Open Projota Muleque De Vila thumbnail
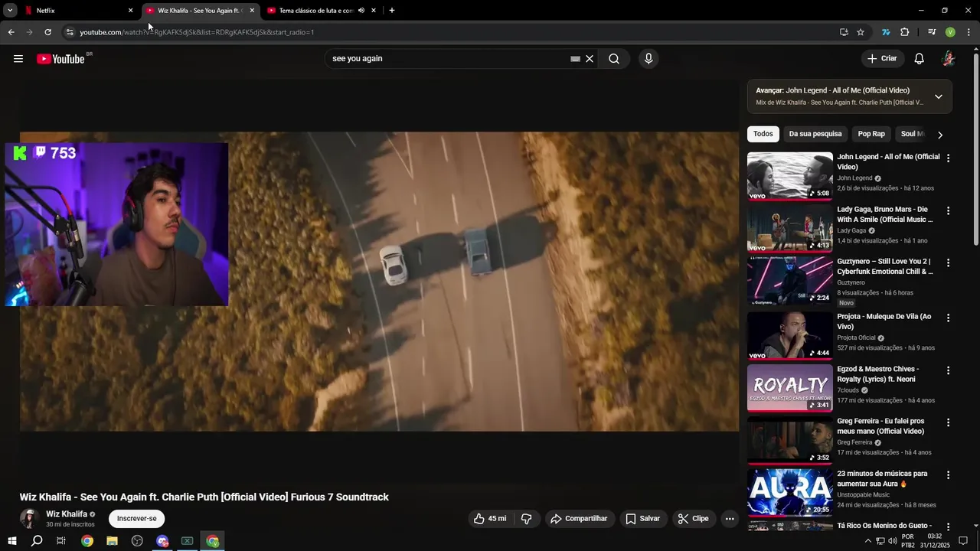 click(789, 335)
